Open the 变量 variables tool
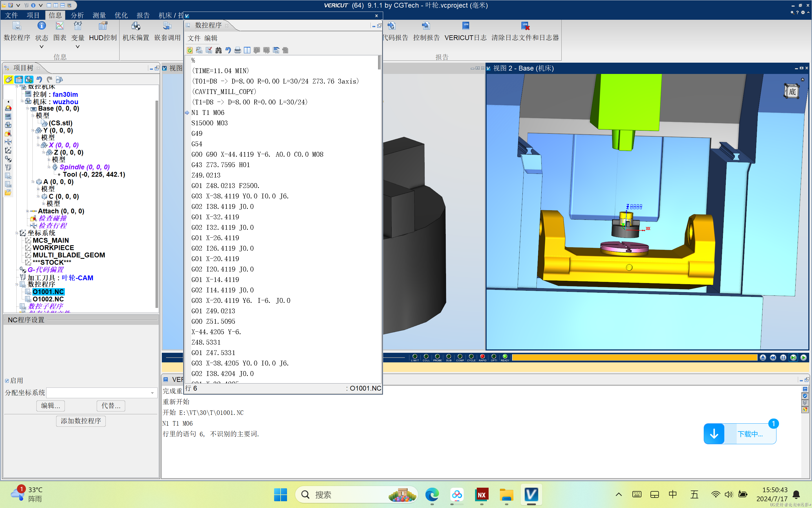This screenshot has width=812, height=508. [78, 31]
